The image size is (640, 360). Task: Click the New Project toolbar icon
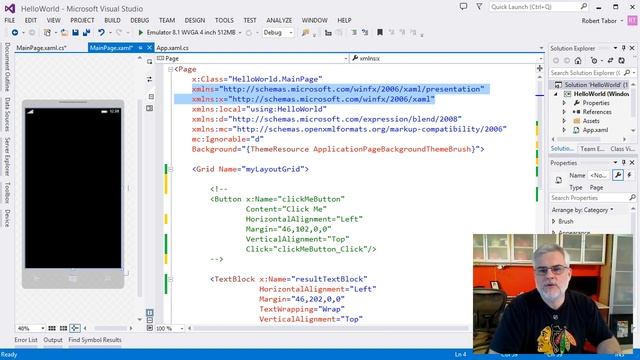[47, 32]
